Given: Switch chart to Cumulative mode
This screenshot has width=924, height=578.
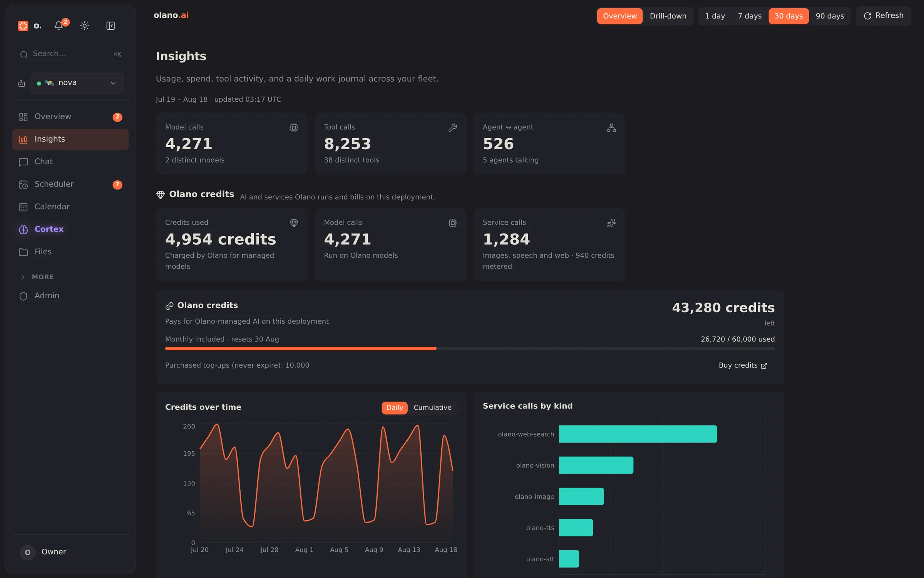Looking at the screenshot, I should (x=432, y=408).
